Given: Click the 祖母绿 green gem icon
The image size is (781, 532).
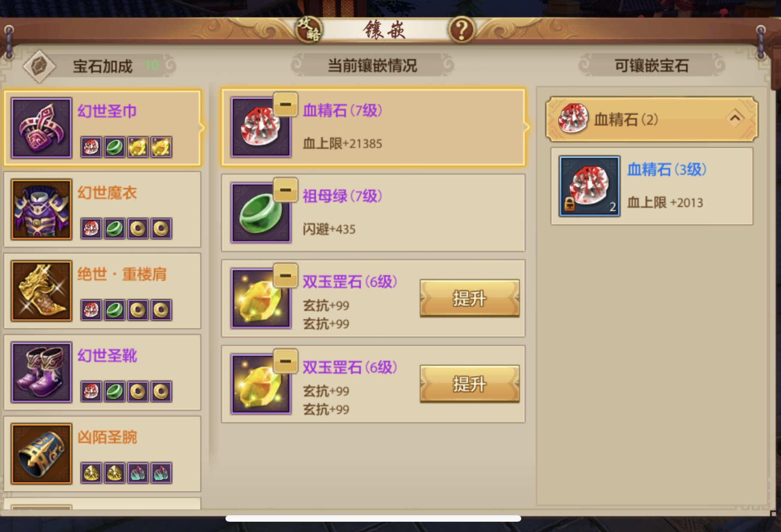Looking at the screenshot, I should [261, 213].
